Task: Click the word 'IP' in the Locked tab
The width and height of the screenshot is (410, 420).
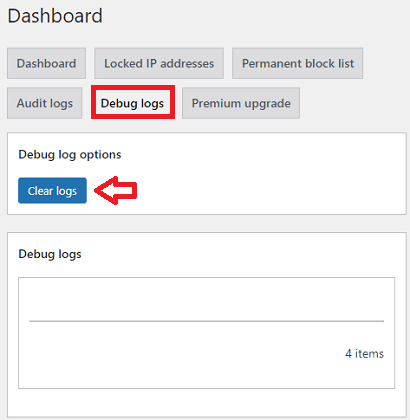Action: click(151, 63)
